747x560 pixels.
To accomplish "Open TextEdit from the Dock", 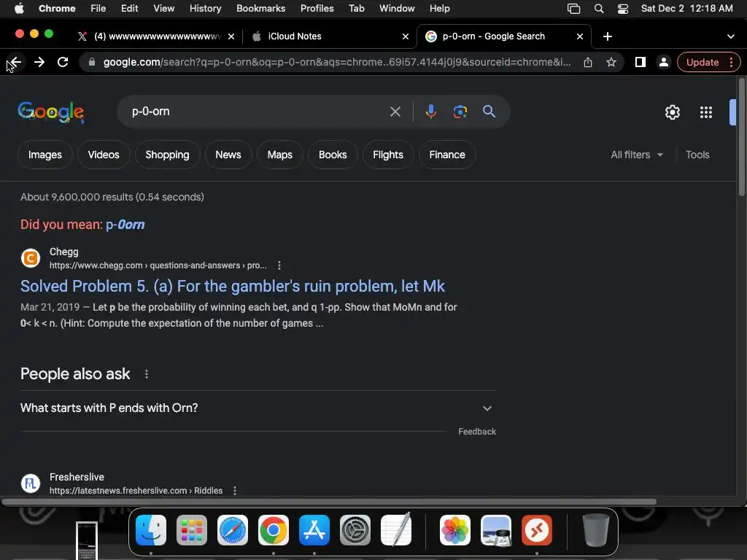I will 396,530.
